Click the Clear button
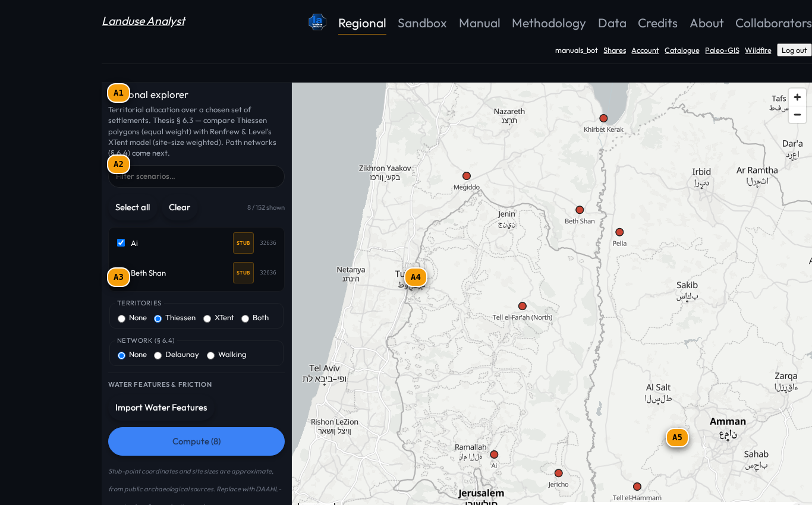812x505 pixels. pyautogui.click(x=180, y=207)
